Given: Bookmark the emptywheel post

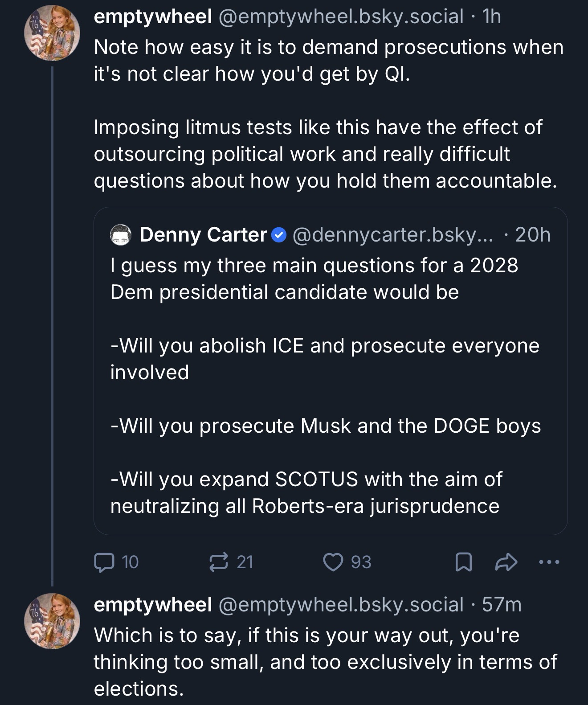Looking at the screenshot, I should point(463,562).
